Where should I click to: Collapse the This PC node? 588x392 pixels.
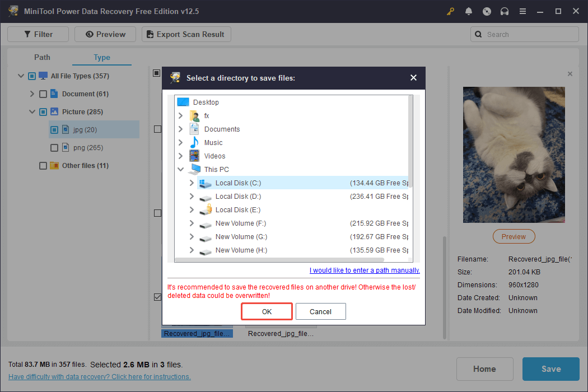point(180,169)
